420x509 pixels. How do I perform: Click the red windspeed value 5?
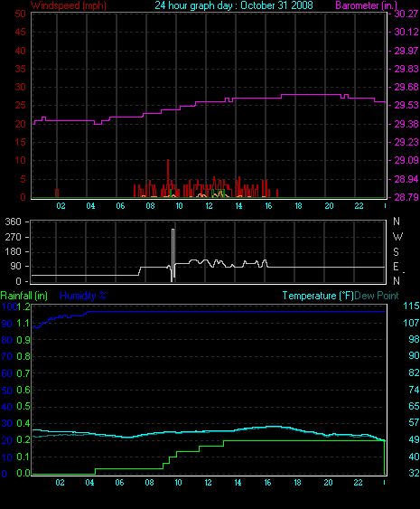point(23,179)
